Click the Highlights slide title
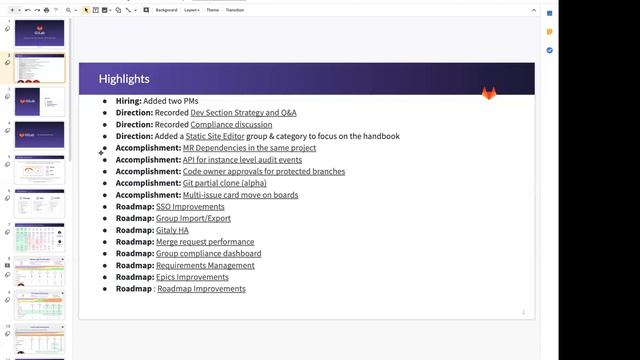640x360 pixels. tap(124, 79)
